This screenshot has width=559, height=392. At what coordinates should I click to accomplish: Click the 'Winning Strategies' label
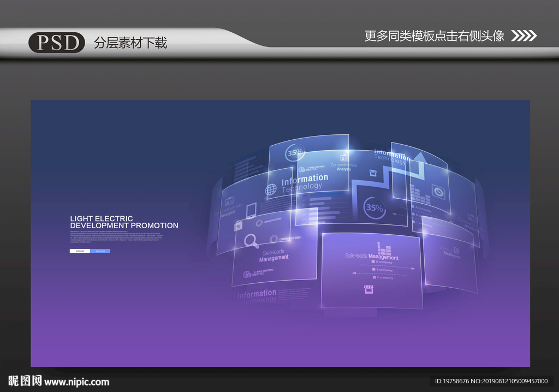click(x=450, y=252)
